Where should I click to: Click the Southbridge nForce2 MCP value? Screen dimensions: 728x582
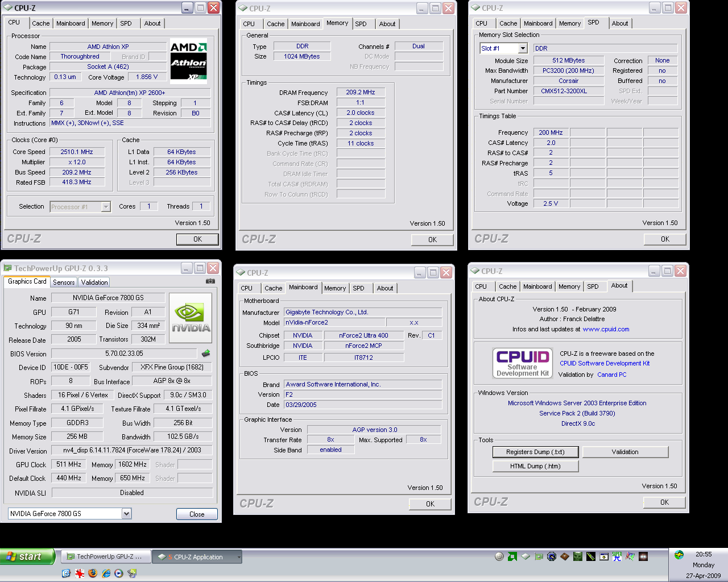(363, 346)
